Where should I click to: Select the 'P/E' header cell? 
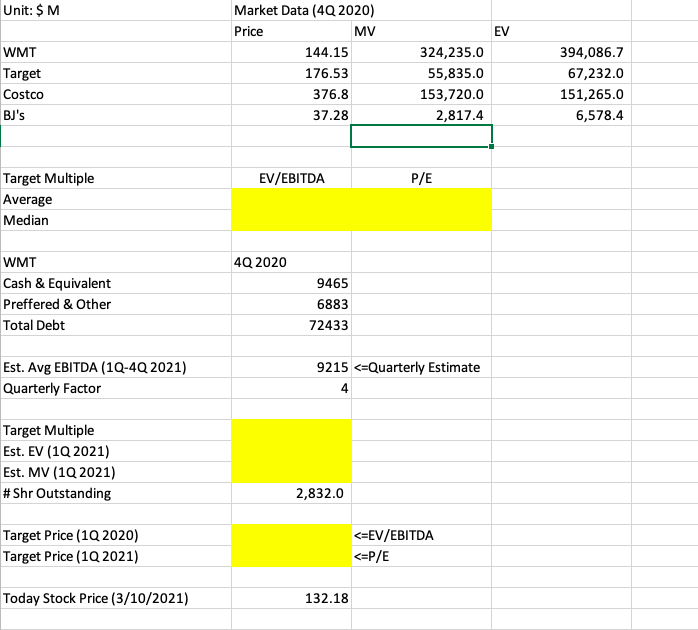click(x=421, y=178)
